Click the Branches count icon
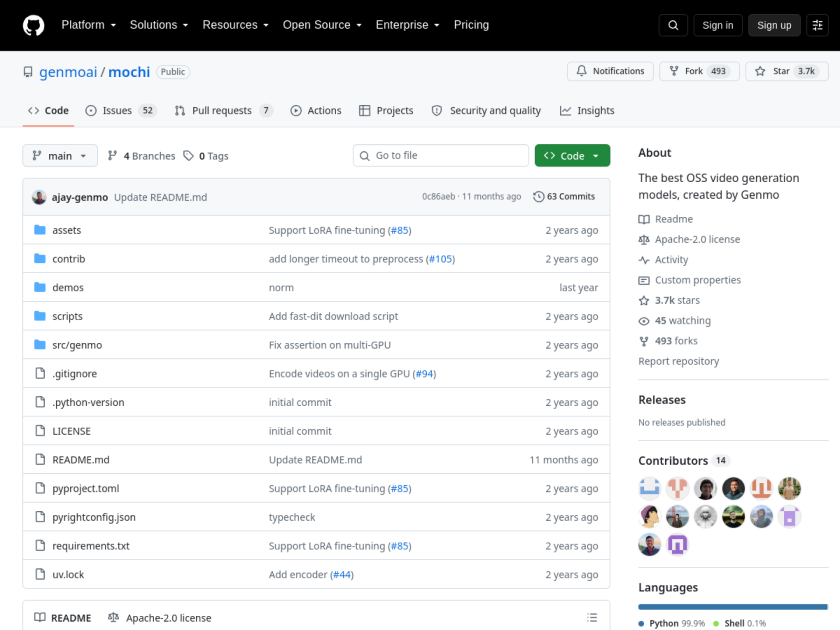This screenshot has height=630, width=840. click(x=113, y=156)
